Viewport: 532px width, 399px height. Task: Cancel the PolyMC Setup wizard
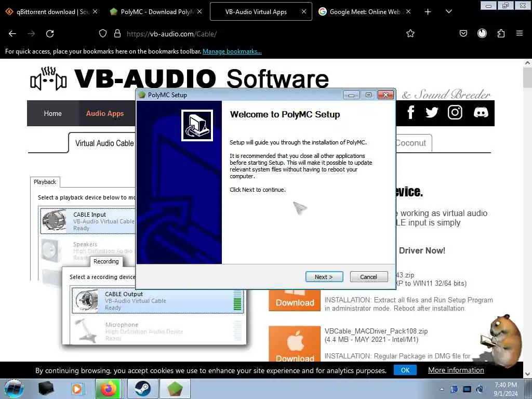368,277
